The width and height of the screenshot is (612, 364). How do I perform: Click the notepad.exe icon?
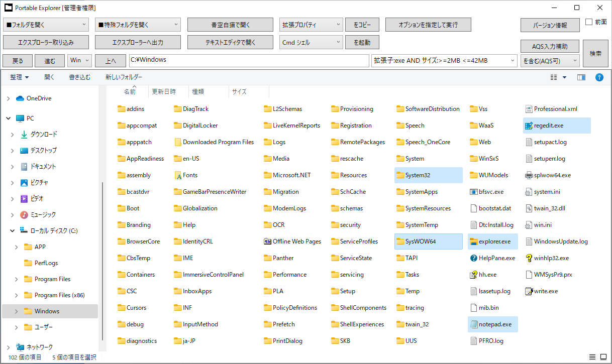(473, 324)
